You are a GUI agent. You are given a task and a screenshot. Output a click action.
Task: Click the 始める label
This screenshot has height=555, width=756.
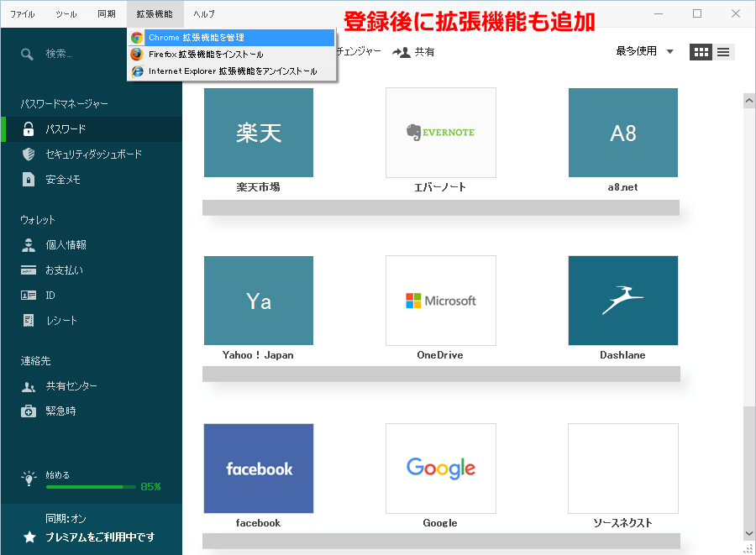58,475
